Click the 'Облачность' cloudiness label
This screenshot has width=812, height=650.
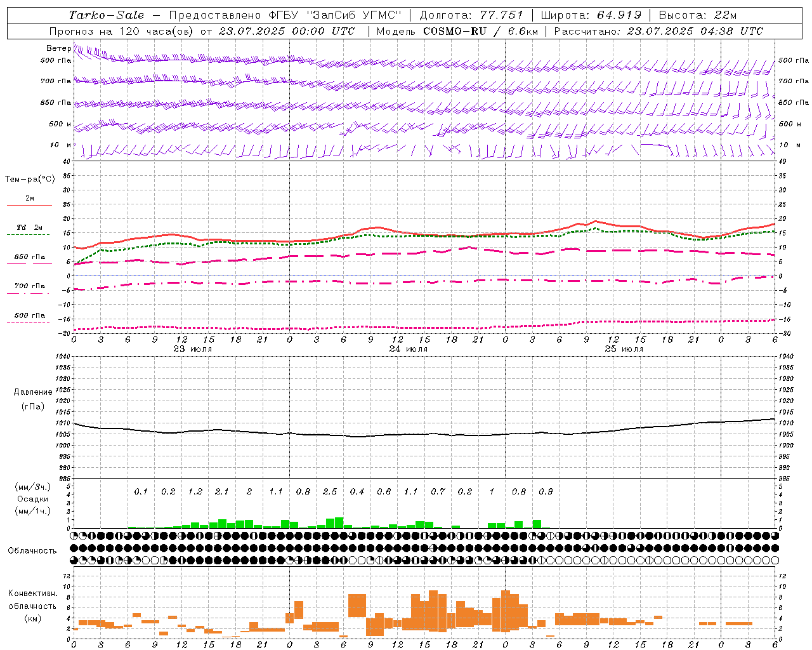tap(32, 550)
